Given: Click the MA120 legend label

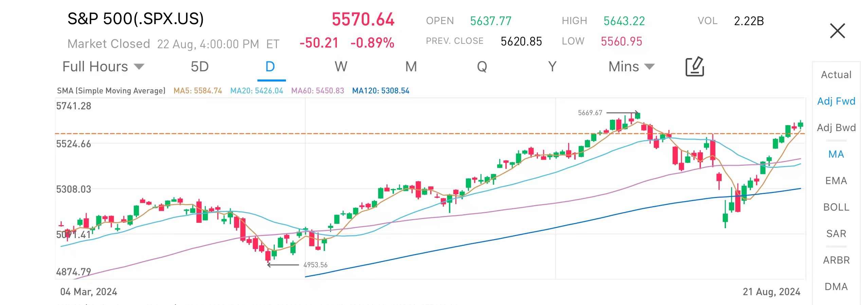Looking at the screenshot, I should (x=380, y=91).
